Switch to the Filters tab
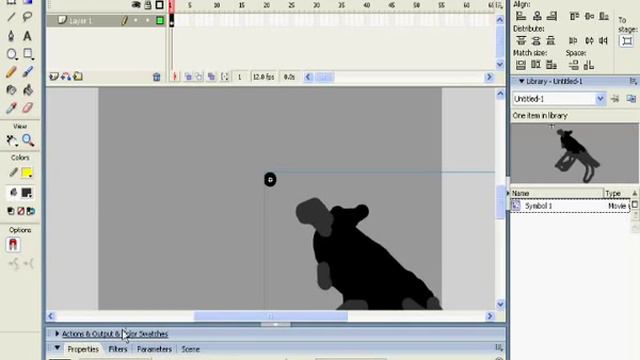Viewport: 640px width, 360px height. [x=118, y=349]
